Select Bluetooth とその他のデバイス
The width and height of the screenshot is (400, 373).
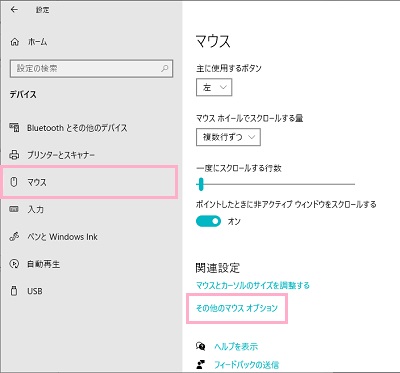[77, 128]
